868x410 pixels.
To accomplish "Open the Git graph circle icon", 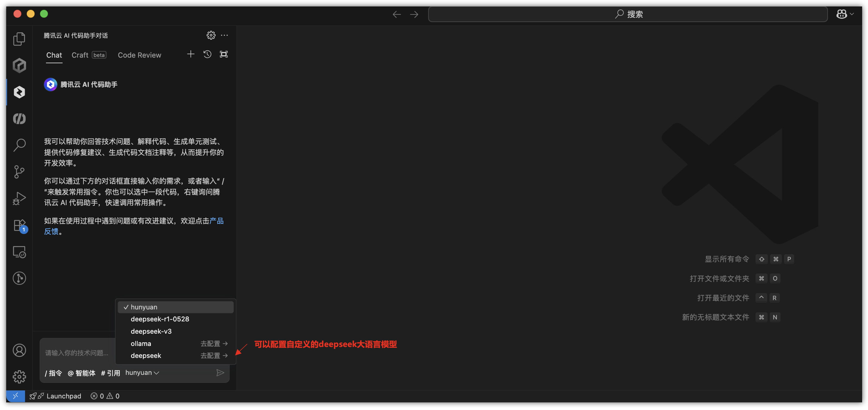I will point(19,278).
